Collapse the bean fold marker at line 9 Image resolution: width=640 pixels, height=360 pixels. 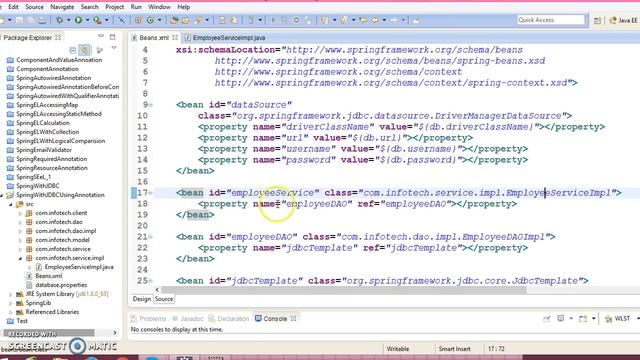151,105
